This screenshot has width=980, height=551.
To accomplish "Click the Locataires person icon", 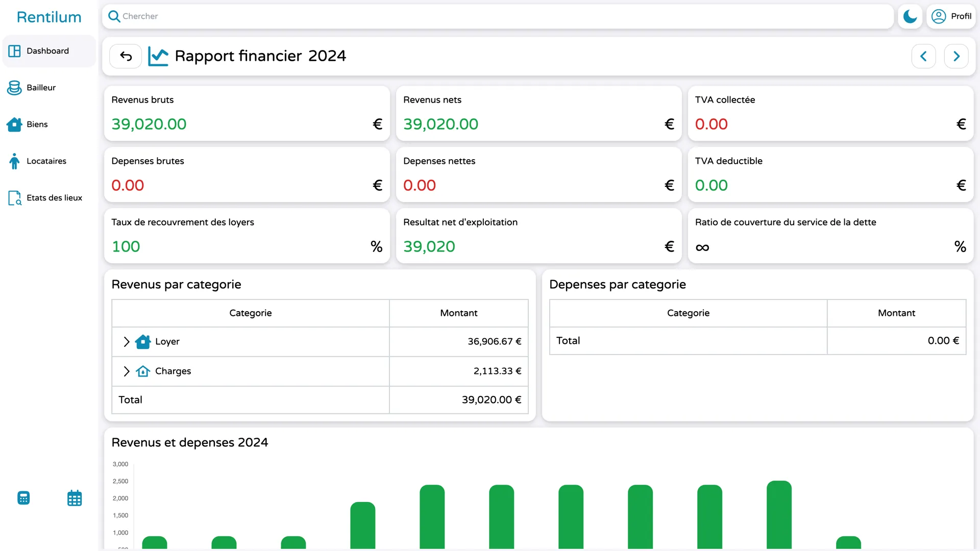I will 14,161.
